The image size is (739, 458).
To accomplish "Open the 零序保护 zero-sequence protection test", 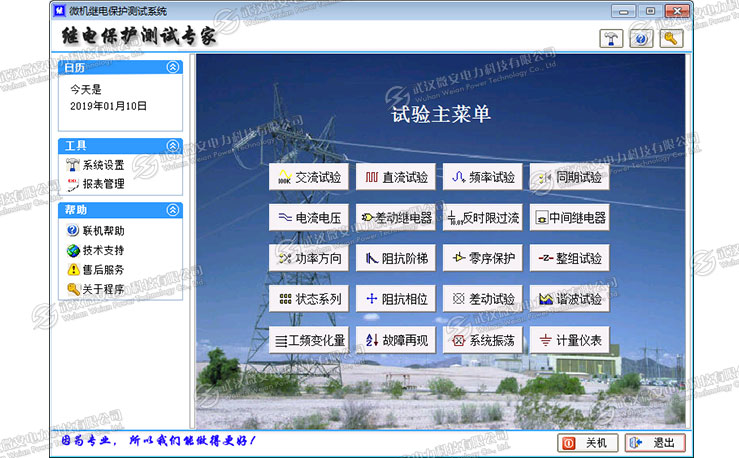I will 483,258.
